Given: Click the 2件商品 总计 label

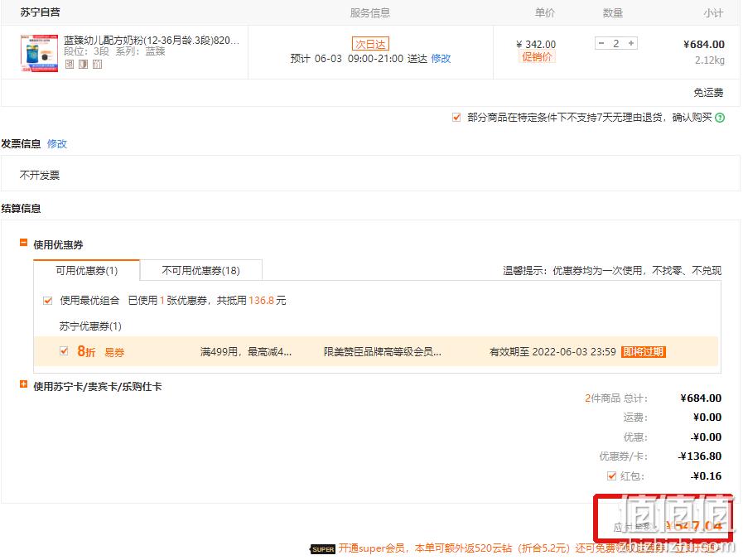Looking at the screenshot, I should click(616, 398).
